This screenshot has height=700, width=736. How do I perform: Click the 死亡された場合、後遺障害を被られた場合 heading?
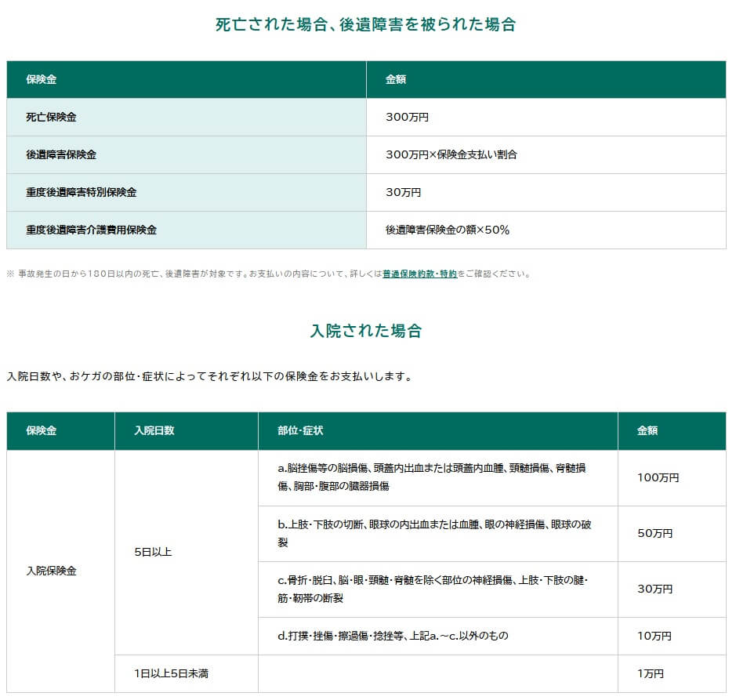pyautogui.click(x=366, y=24)
